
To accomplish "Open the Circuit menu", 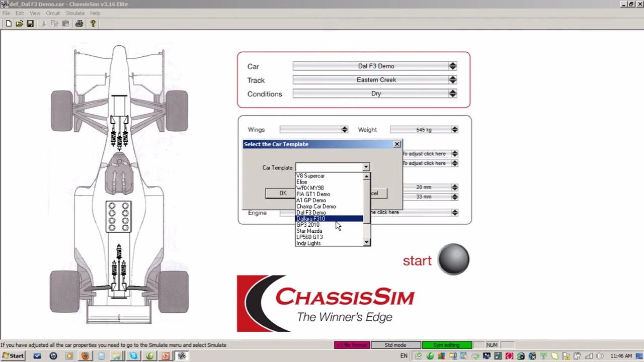I will tap(53, 13).
